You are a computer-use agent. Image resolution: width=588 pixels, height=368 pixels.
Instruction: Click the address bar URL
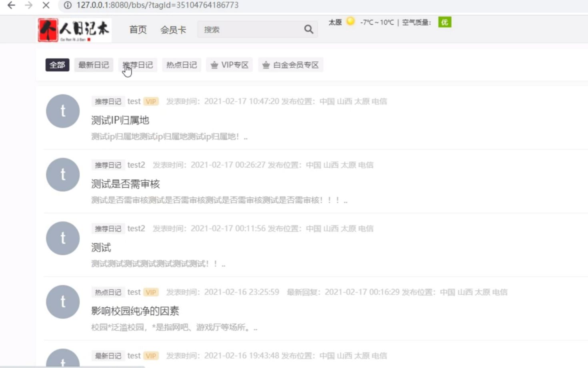(157, 5)
